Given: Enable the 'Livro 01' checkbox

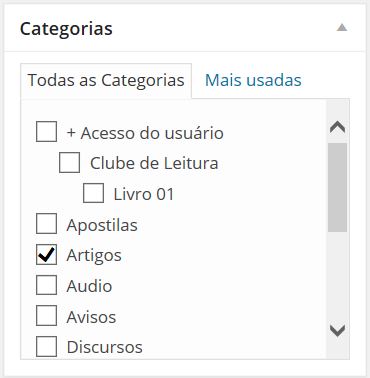Looking at the screenshot, I should [93, 193].
